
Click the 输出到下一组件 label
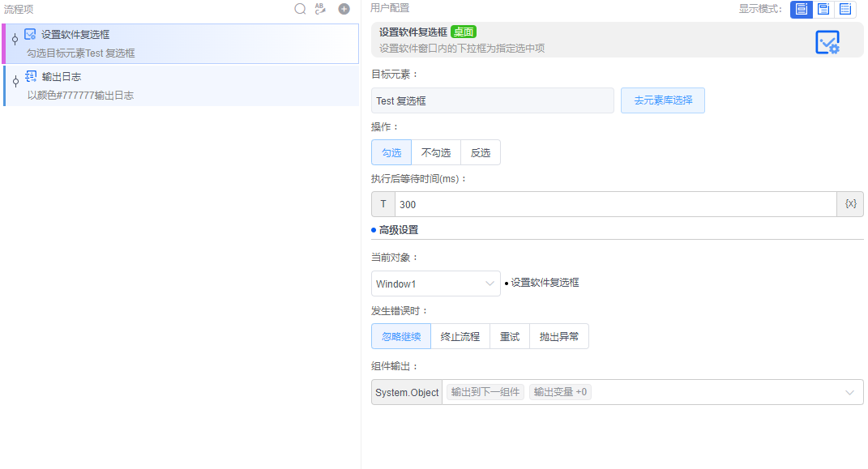[x=484, y=391]
